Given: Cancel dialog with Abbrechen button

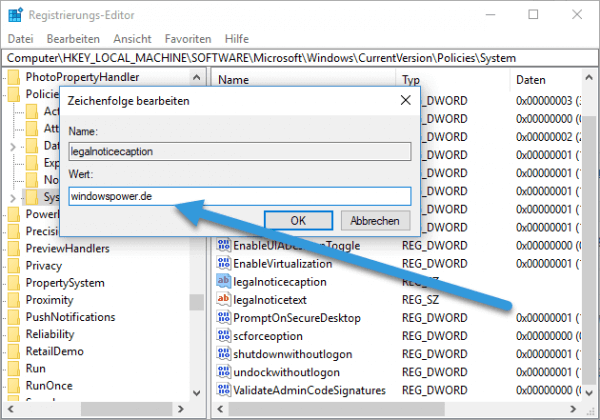Looking at the screenshot, I should (x=375, y=221).
